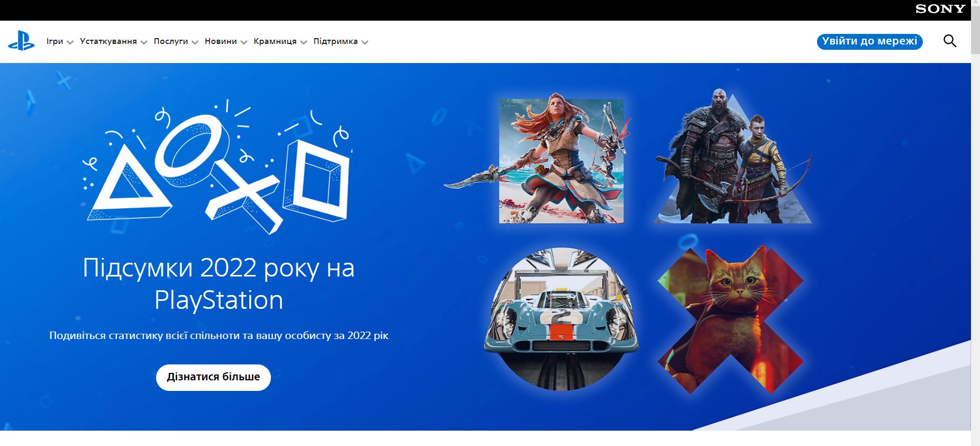The width and height of the screenshot is (980, 446).
Task: Expand the chevron next to Крамниця
Action: (304, 42)
